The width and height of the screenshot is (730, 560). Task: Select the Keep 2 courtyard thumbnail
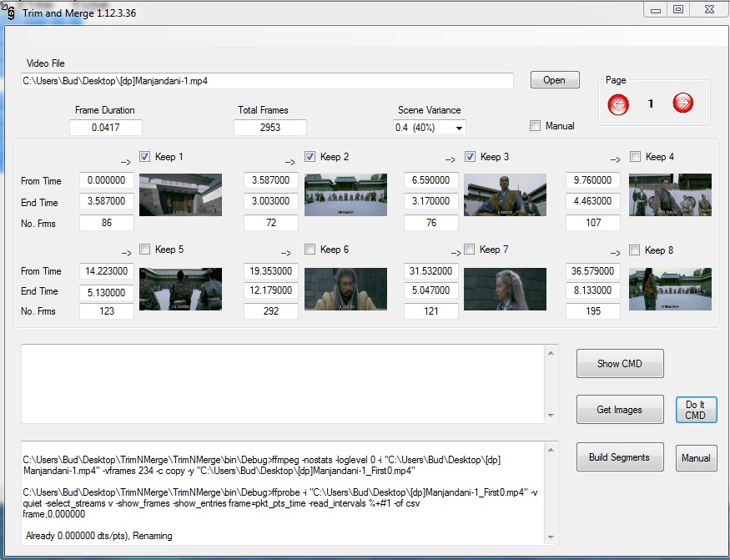(345, 194)
